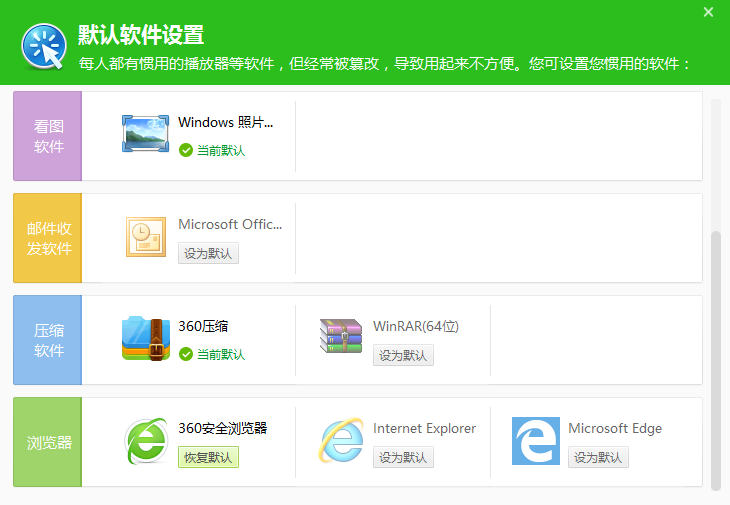Set Microsoft Edge as default browser
Screen dimensions: 730x505
(598, 457)
